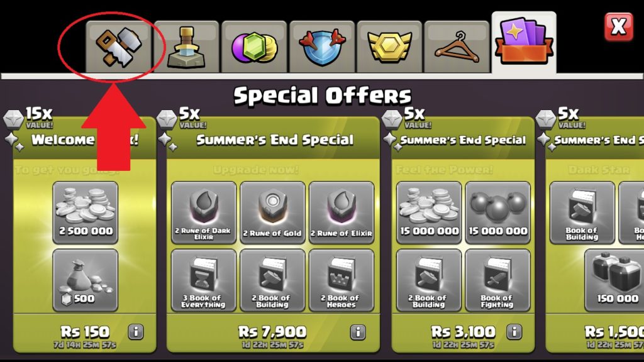This screenshot has height=362, width=644.
Task: Select the 2 Rune of Gold item
Action: coord(273,212)
